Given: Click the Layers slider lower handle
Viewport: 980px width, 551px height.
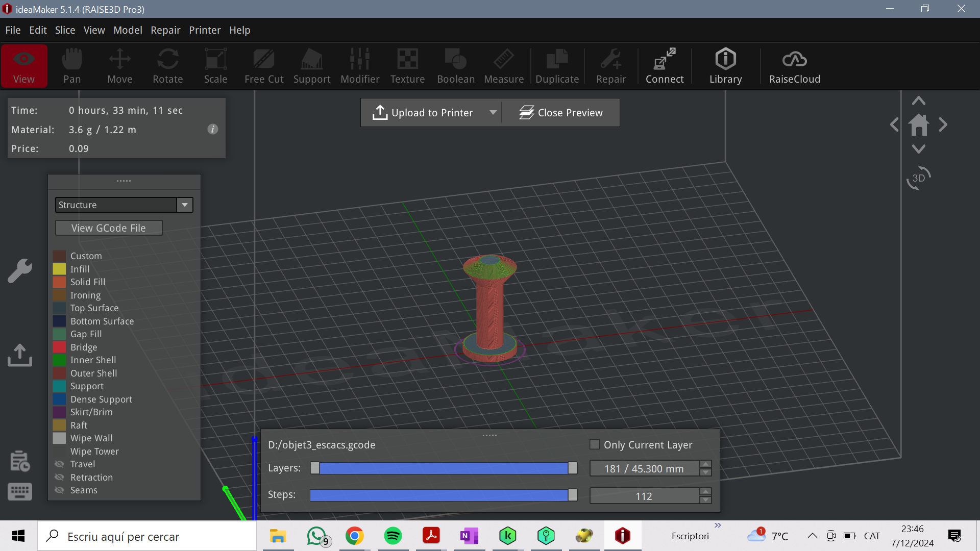Looking at the screenshot, I should tap(315, 468).
